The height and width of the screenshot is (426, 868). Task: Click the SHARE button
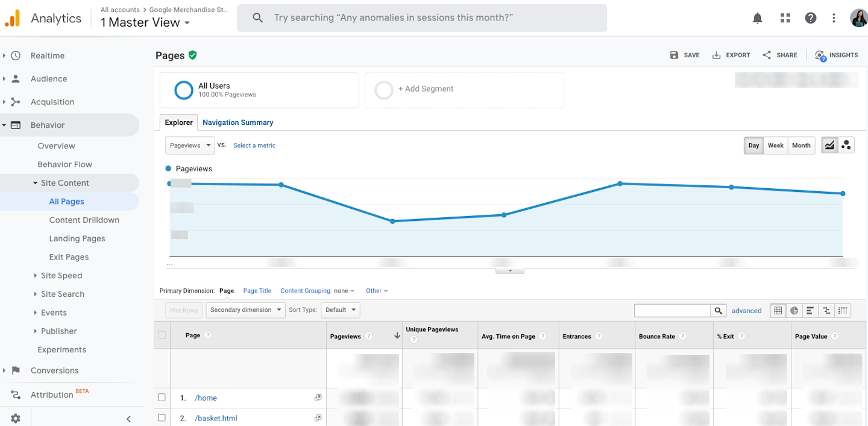(780, 55)
